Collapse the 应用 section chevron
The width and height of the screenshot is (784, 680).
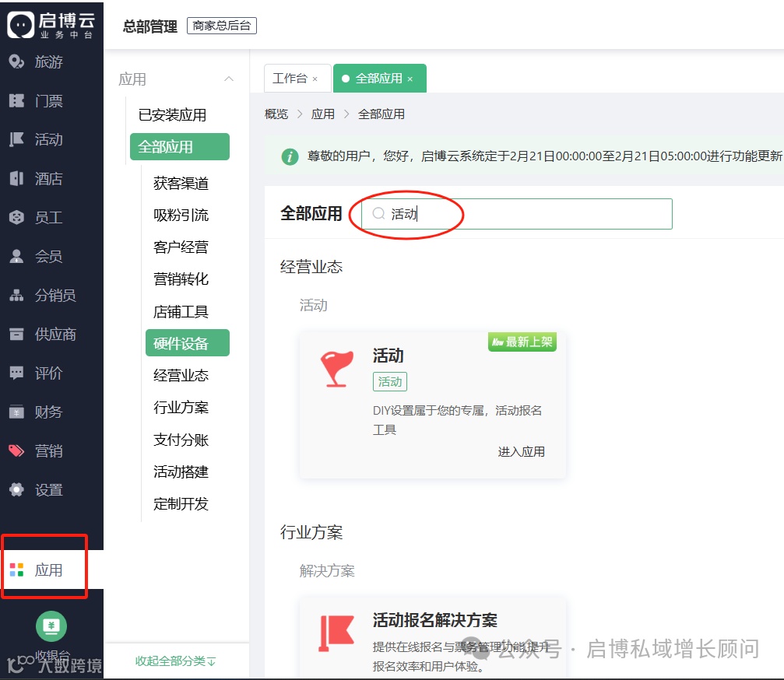coord(229,79)
